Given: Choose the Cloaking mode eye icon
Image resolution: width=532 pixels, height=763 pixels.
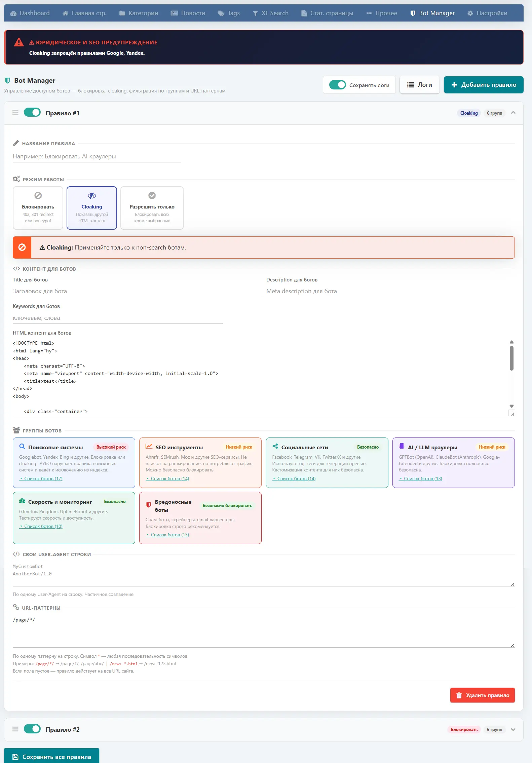Looking at the screenshot, I should [92, 195].
